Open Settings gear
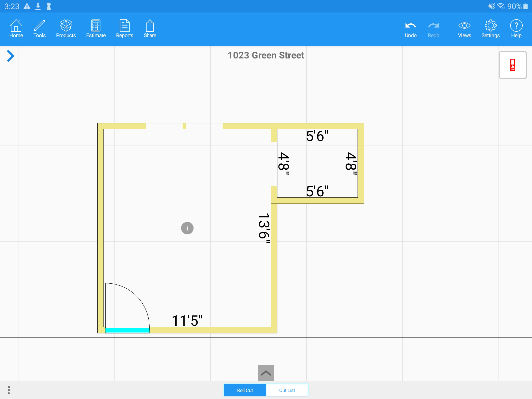The image size is (532, 399). 490,29
